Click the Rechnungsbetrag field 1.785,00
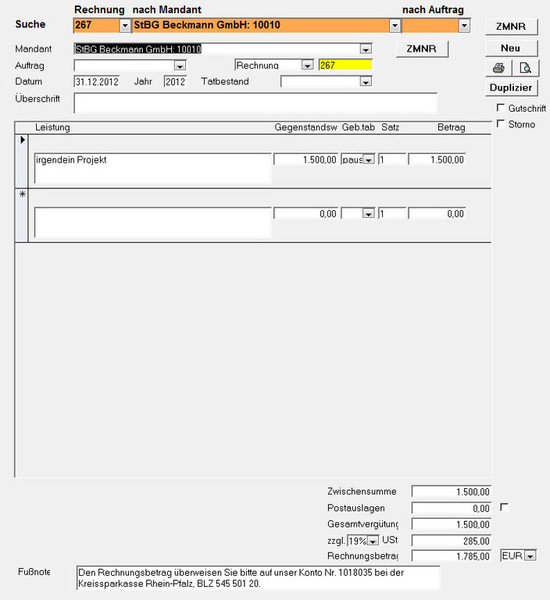The image size is (550, 600). click(x=451, y=556)
